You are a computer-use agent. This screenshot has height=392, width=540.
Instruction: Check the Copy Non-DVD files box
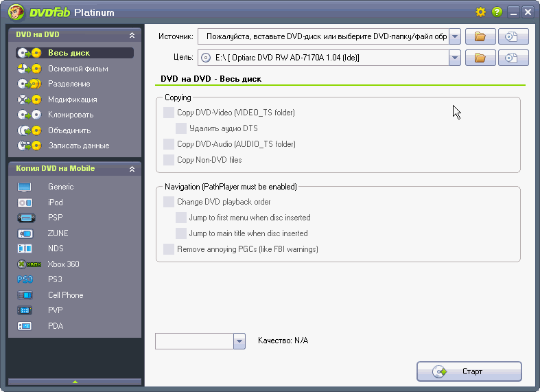click(x=168, y=160)
